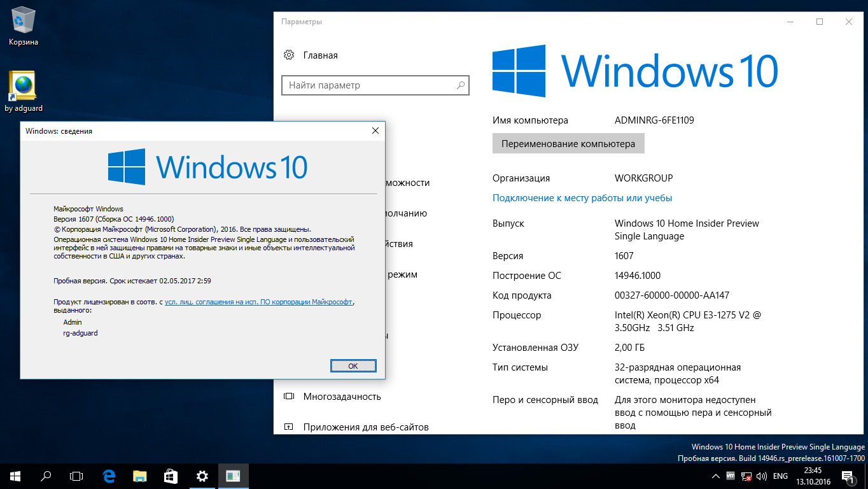Click 'Admin' licensee name in dialog
The width and height of the screenshot is (868, 489).
[x=73, y=322]
